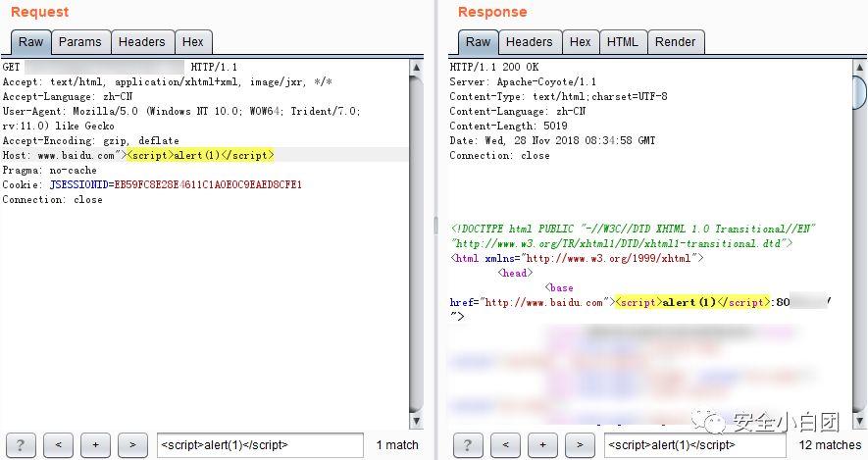Click the head tag in the response body
868x460 pixels.
(x=515, y=273)
